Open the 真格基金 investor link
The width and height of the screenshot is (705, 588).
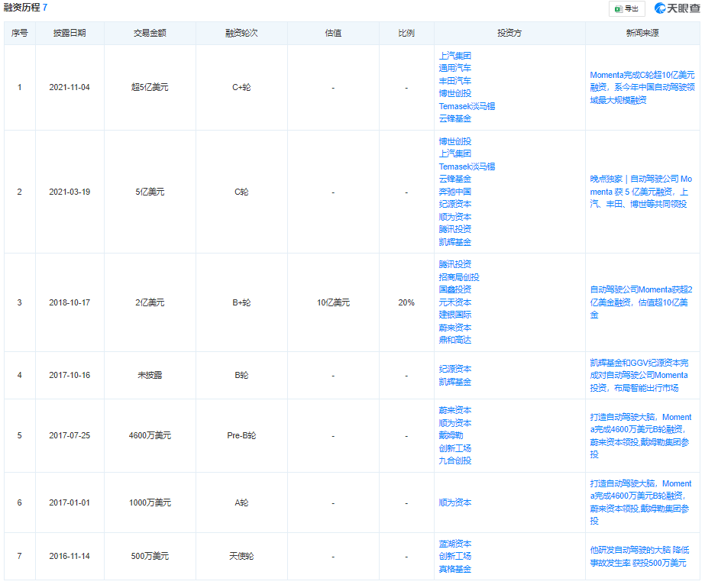coord(455,569)
